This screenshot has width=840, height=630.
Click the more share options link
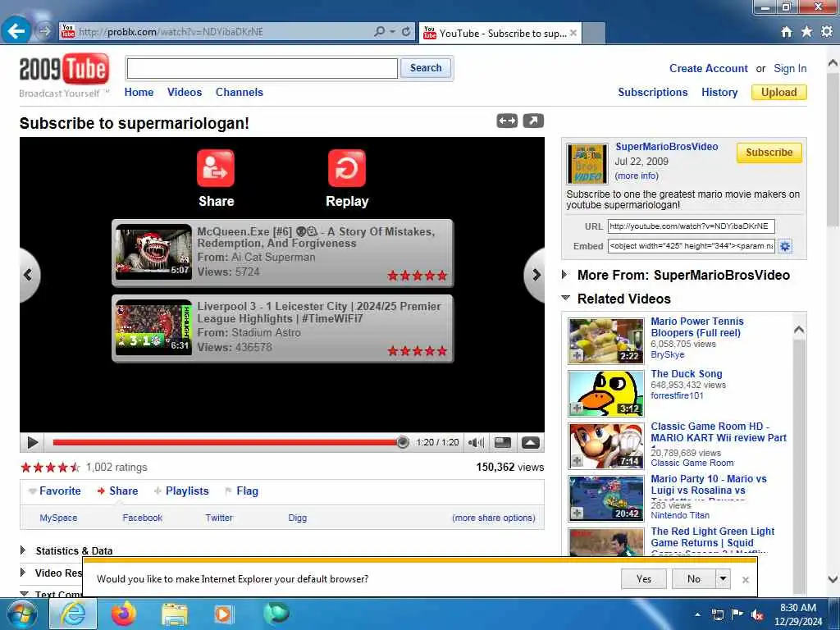493,518
